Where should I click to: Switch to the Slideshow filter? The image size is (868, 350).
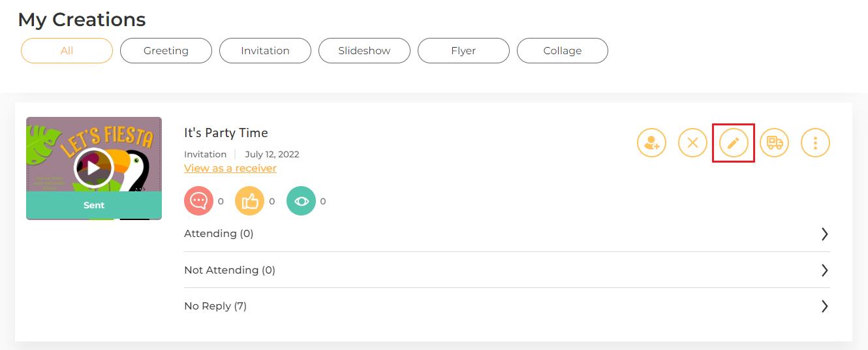364,50
